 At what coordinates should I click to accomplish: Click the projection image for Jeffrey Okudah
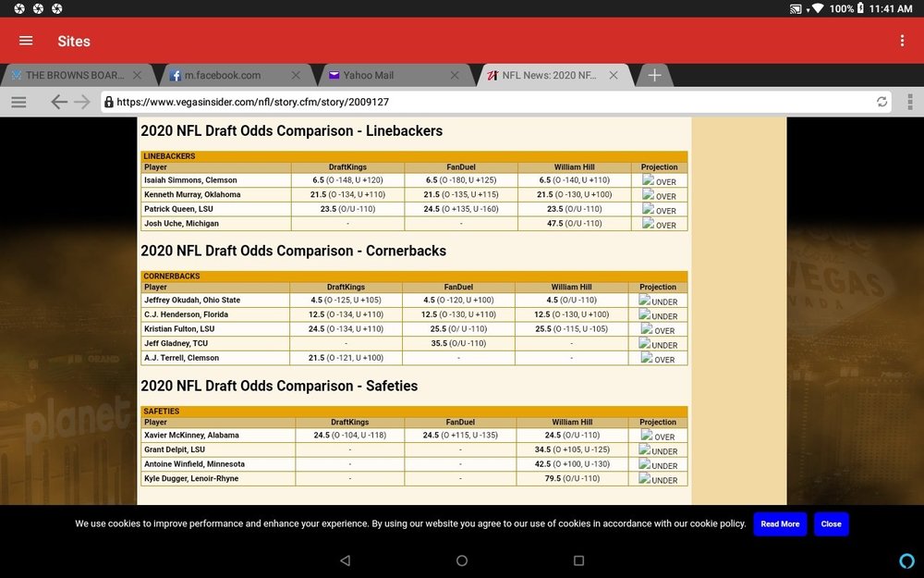645,300
